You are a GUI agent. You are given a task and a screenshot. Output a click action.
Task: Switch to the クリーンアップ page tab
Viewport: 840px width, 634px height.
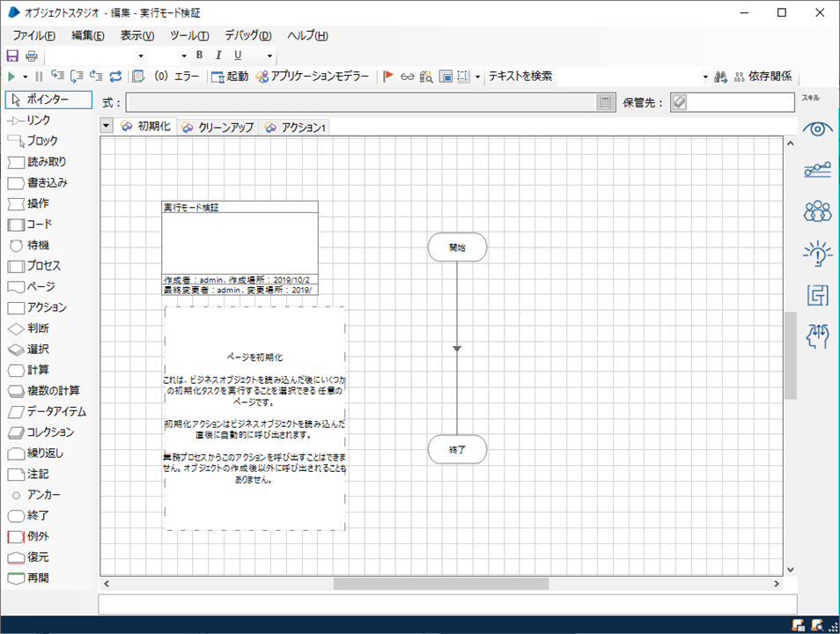(x=218, y=127)
